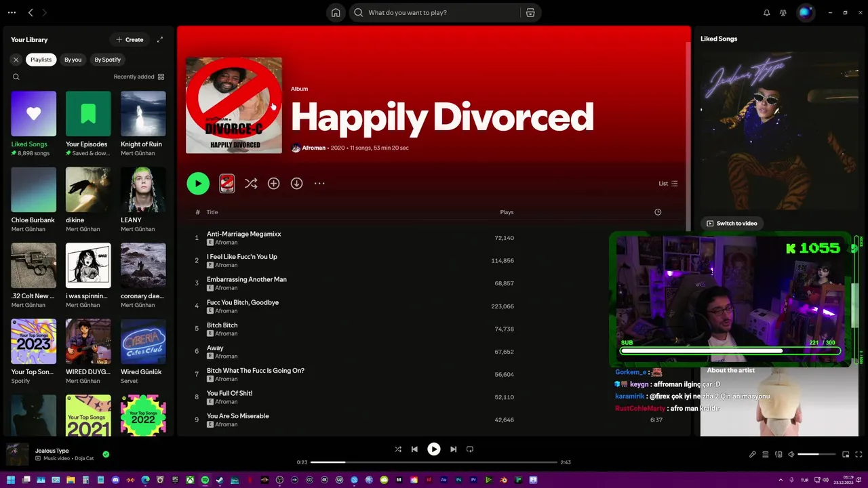Open the 'Liked Songs' Now Playing header
Image resolution: width=868 pixels, height=488 pixels.
(719, 39)
